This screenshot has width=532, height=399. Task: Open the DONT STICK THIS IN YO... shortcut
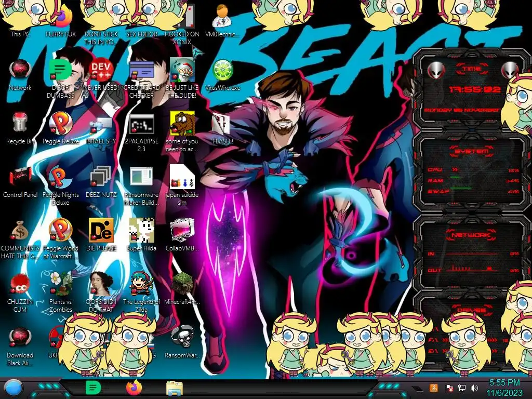(x=101, y=24)
